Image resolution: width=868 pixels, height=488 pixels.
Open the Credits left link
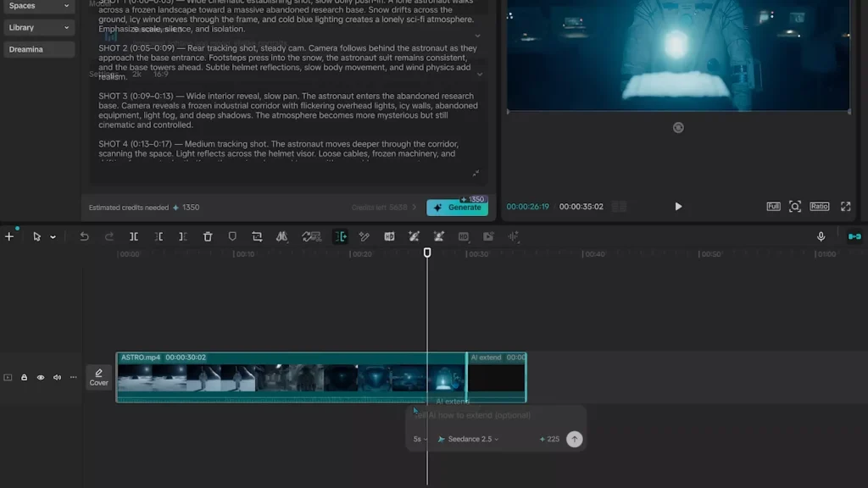384,208
